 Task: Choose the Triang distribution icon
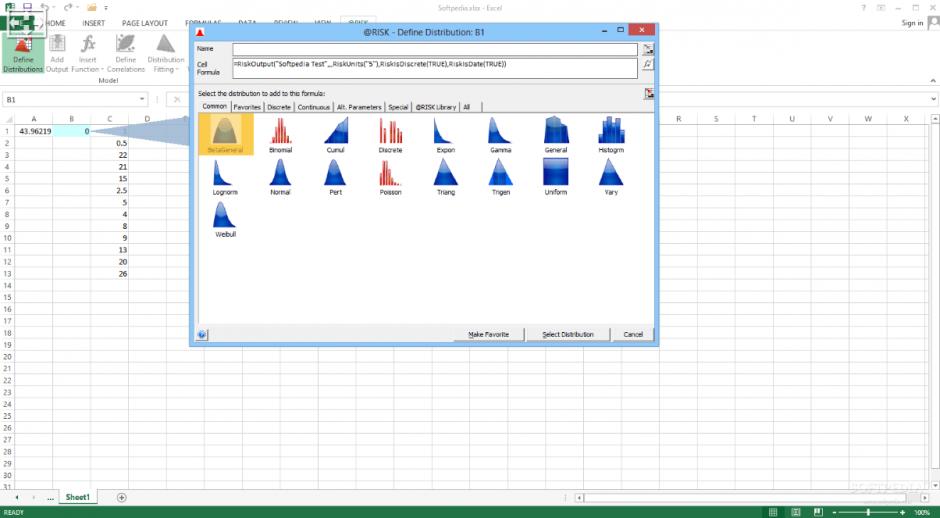445,177
